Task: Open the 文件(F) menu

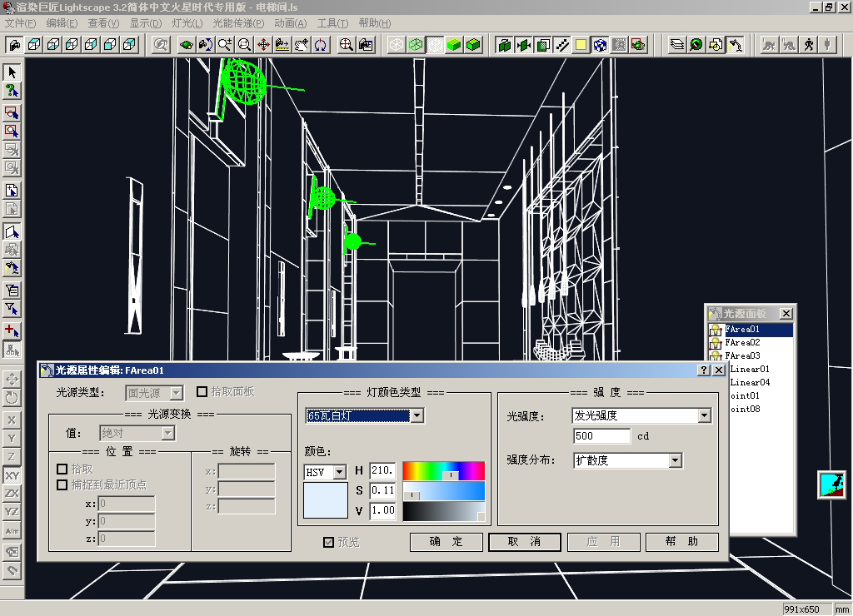Action: click(20, 23)
